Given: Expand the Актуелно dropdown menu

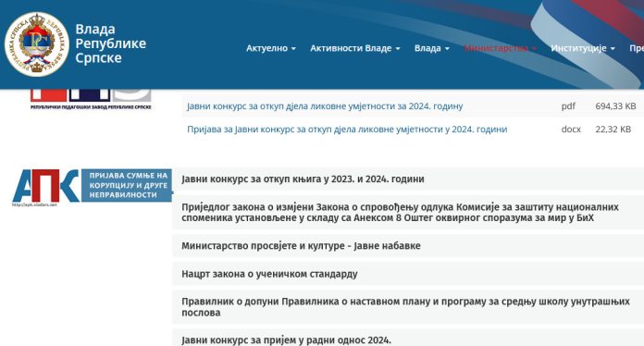Looking at the screenshot, I should pyautogui.click(x=271, y=48).
